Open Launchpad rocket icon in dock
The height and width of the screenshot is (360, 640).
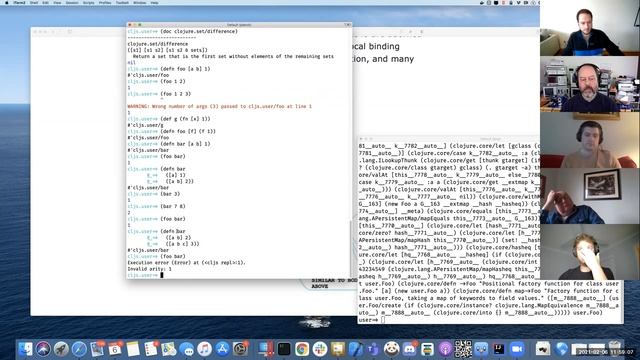pyautogui.click(x=61, y=349)
